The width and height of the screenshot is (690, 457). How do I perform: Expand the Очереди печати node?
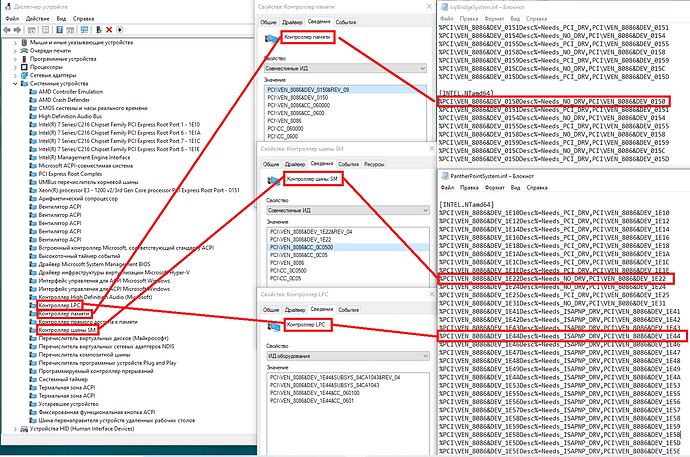[x=15, y=51]
